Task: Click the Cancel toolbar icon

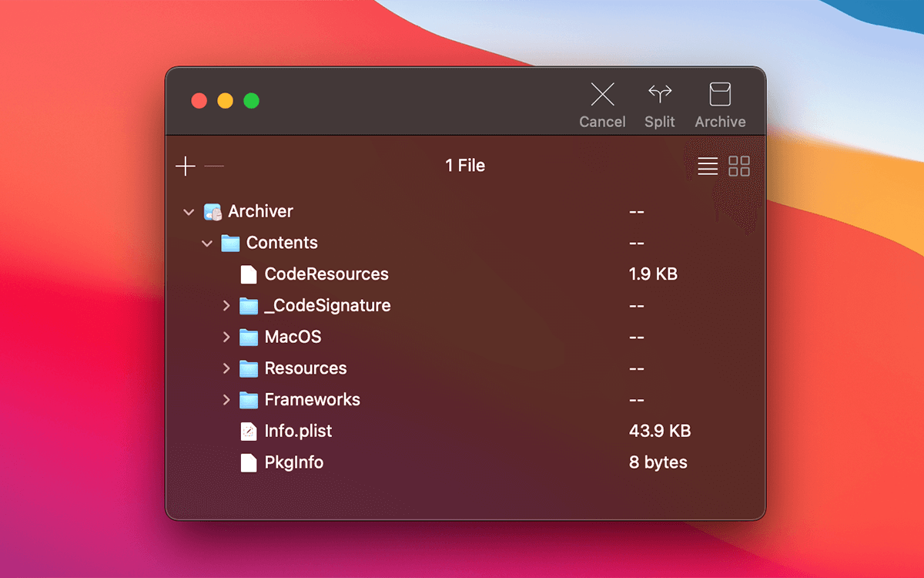Action: click(602, 95)
